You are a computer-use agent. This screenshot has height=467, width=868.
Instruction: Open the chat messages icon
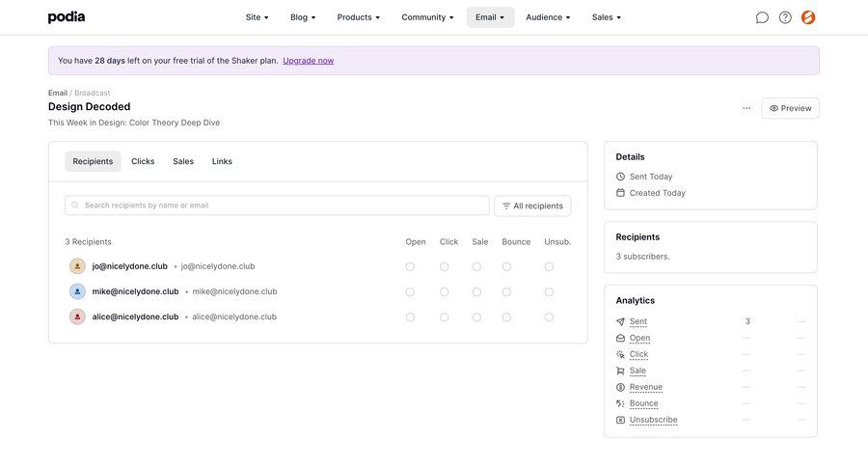(762, 17)
